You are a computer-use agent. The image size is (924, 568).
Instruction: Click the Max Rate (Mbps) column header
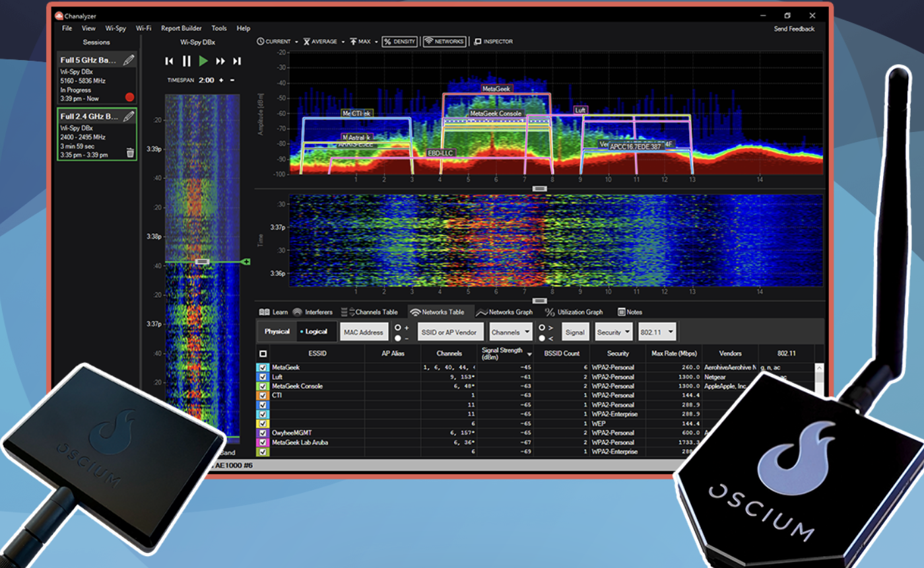[674, 353]
